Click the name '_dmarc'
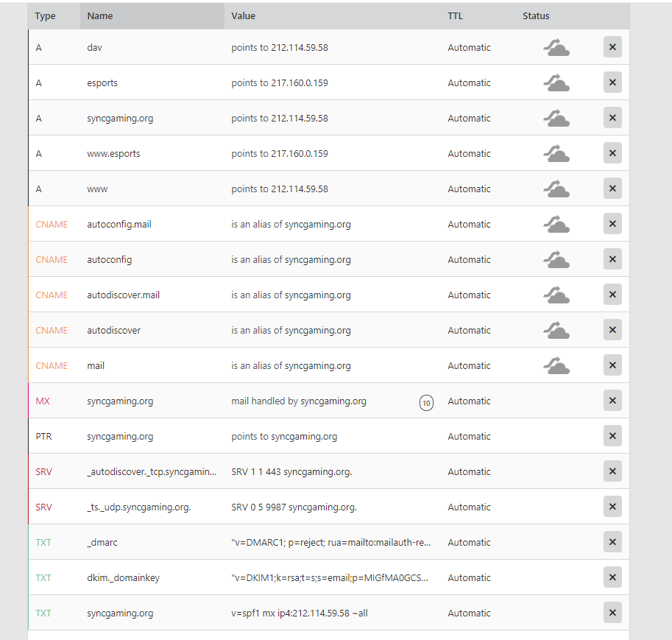Viewport: 672px width, 640px height. click(x=102, y=542)
